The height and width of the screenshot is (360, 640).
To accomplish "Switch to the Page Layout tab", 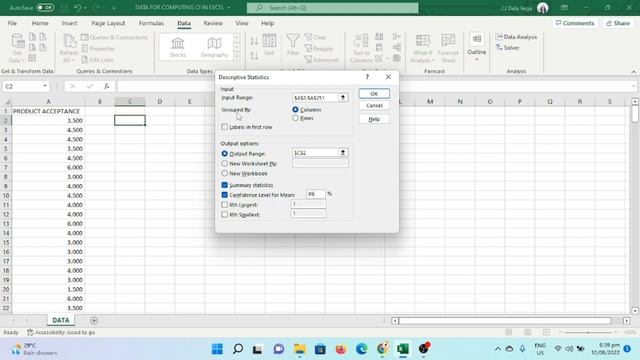I will (108, 23).
